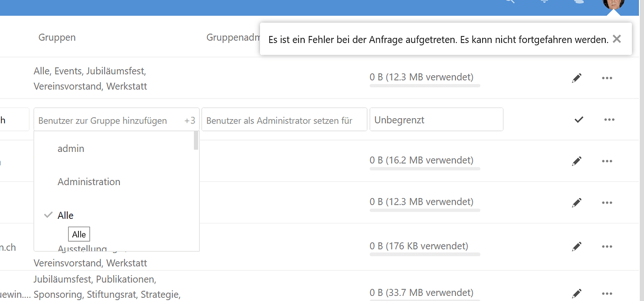Open 'Benutzer als Administrator setzen für' selector
Image resolution: width=644 pixels, height=301 pixels.
coord(284,120)
